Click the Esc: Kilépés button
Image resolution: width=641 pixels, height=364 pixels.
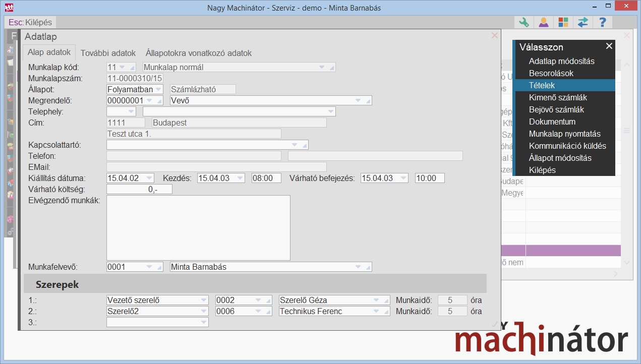[x=30, y=23]
